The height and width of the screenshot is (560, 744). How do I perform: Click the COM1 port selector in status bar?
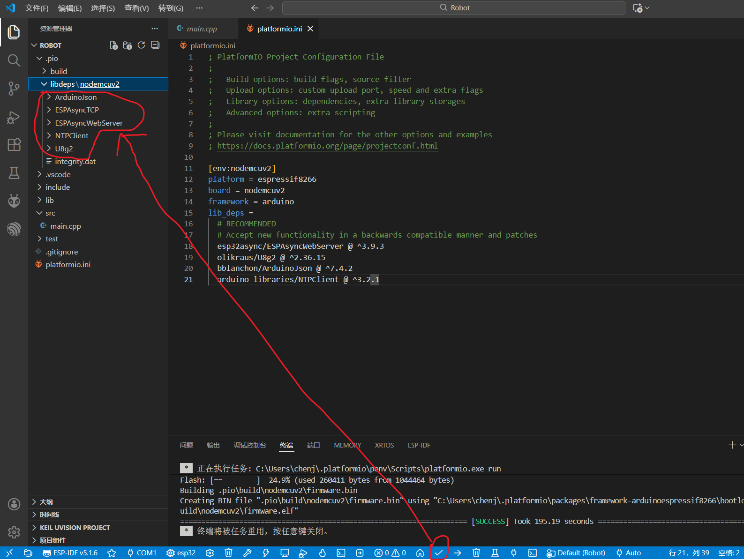tap(142, 553)
